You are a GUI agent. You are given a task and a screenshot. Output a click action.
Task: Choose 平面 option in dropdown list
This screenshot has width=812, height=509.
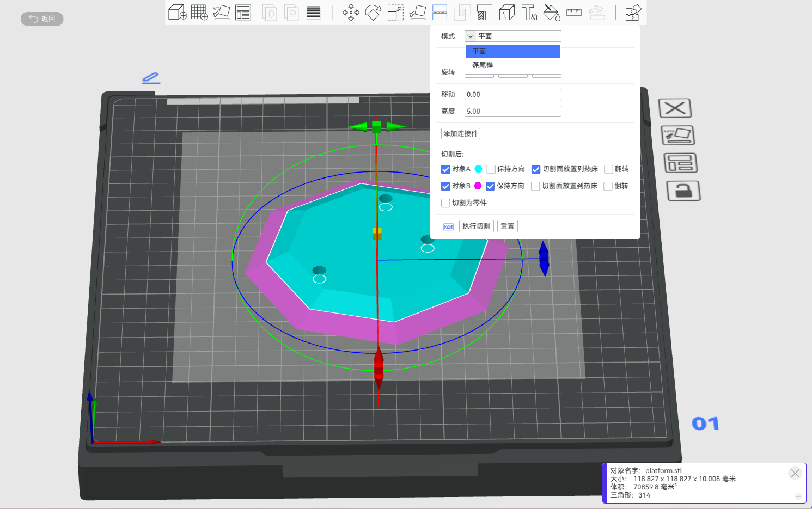tap(479, 51)
